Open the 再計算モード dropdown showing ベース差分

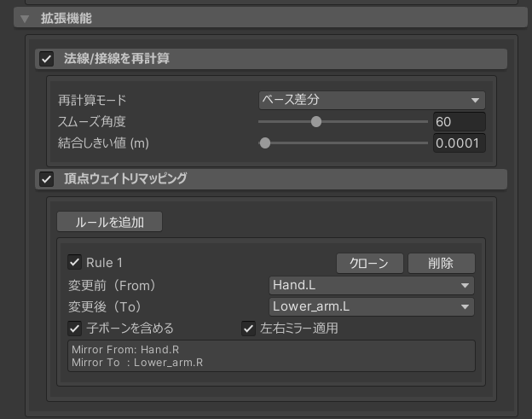click(371, 100)
